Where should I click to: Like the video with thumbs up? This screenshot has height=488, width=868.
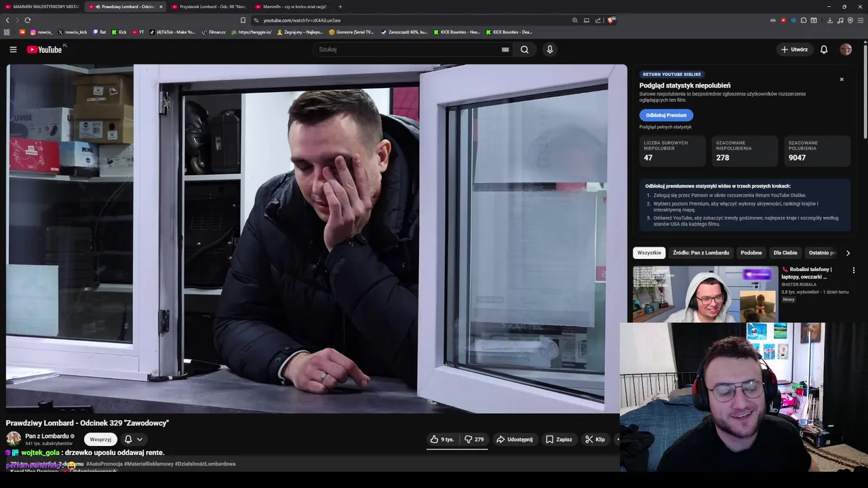pyautogui.click(x=442, y=439)
